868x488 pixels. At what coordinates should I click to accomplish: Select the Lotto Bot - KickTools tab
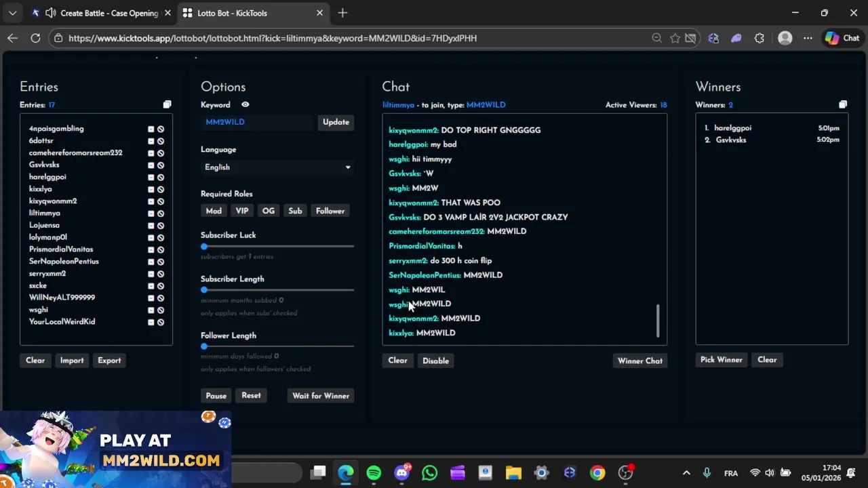252,13
